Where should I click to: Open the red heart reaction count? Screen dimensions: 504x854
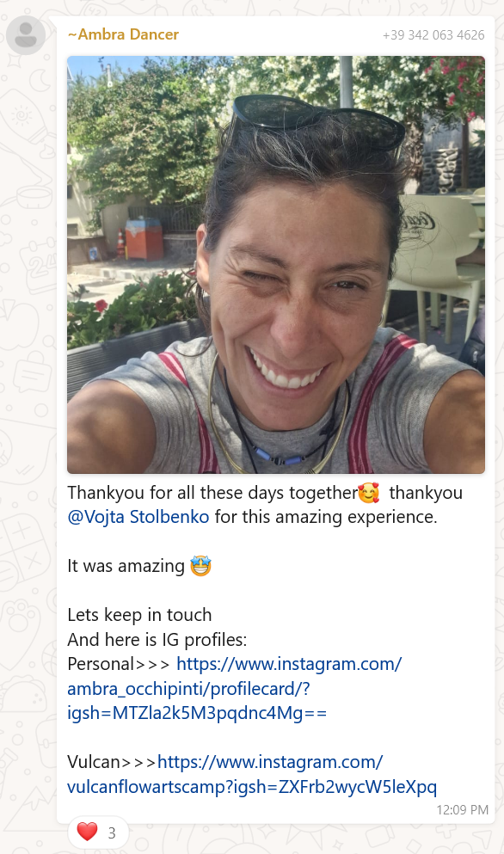(x=98, y=832)
